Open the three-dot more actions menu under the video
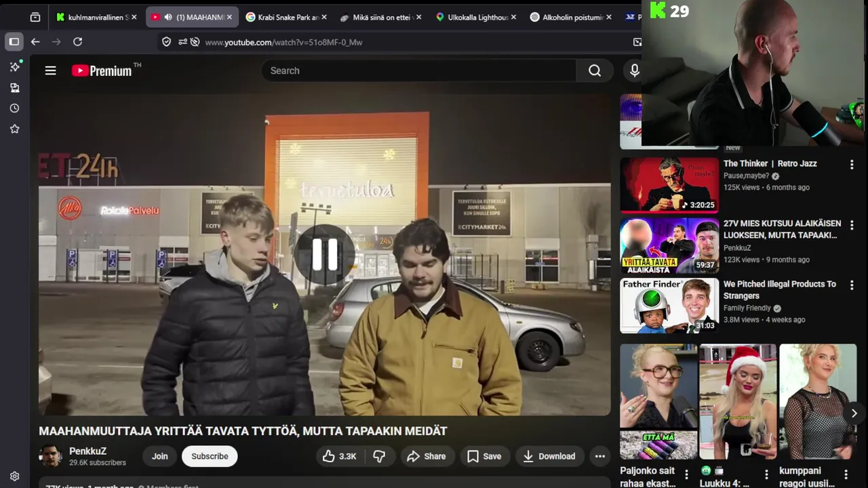Screen dimensions: 868x488 pos(599,456)
